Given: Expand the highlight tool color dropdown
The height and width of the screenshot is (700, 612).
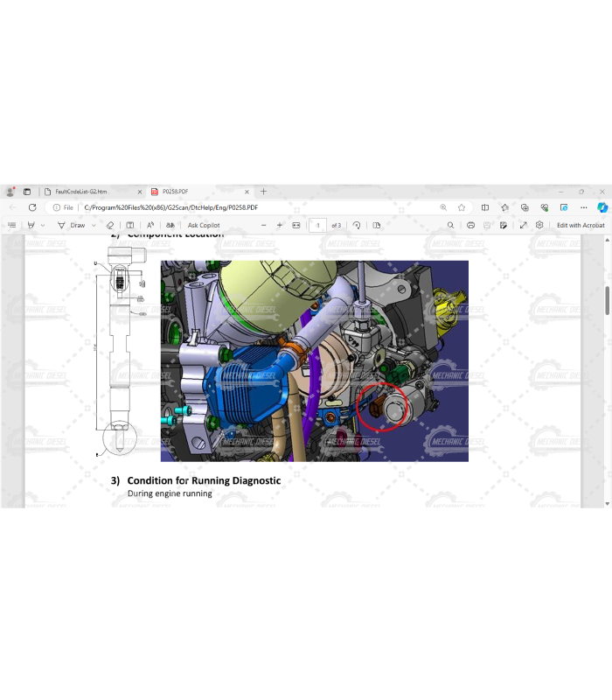Looking at the screenshot, I should tap(42, 225).
